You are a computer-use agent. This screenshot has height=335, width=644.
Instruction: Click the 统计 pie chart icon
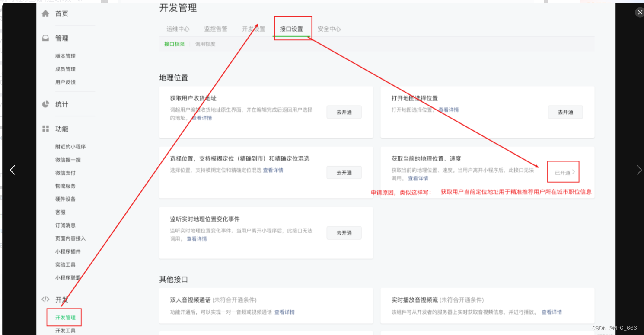pos(45,104)
